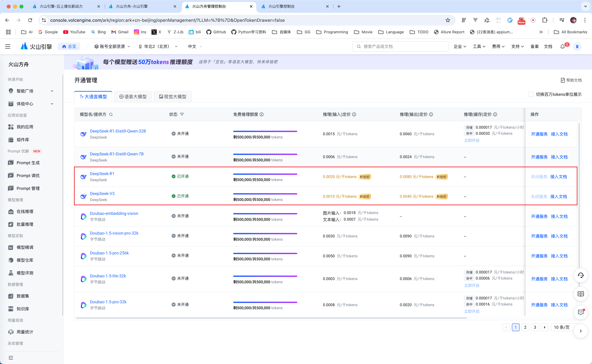Show info tooltip for 推理(输入)定价
This screenshot has width=592, height=364.
click(354, 114)
